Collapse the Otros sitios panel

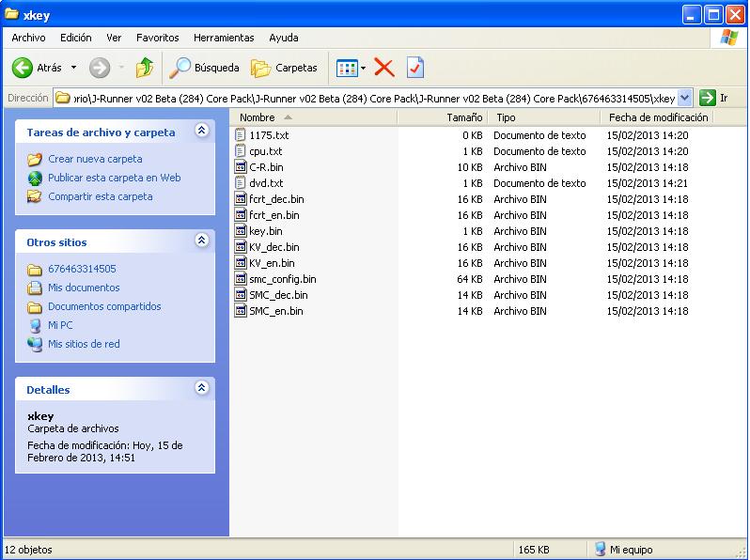201,241
